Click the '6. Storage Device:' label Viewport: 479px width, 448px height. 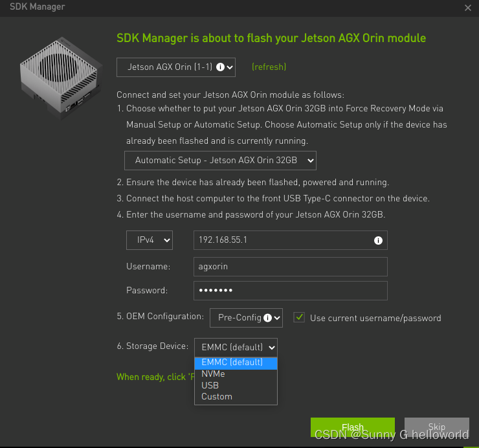153,346
